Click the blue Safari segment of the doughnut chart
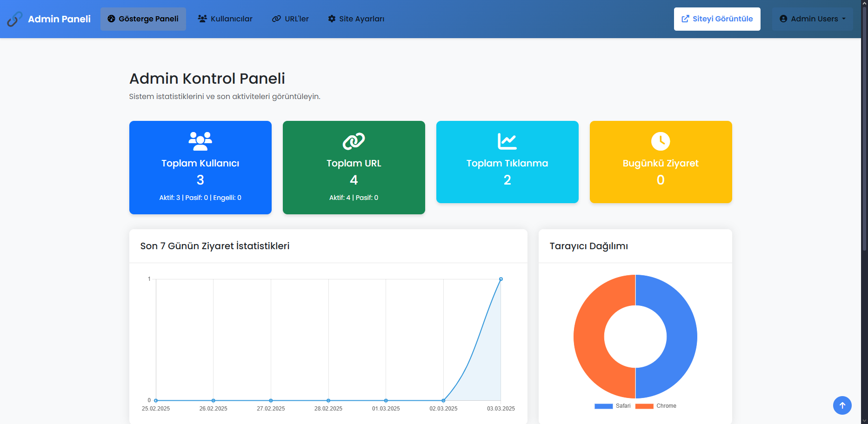This screenshot has width=868, height=424. [682, 337]
